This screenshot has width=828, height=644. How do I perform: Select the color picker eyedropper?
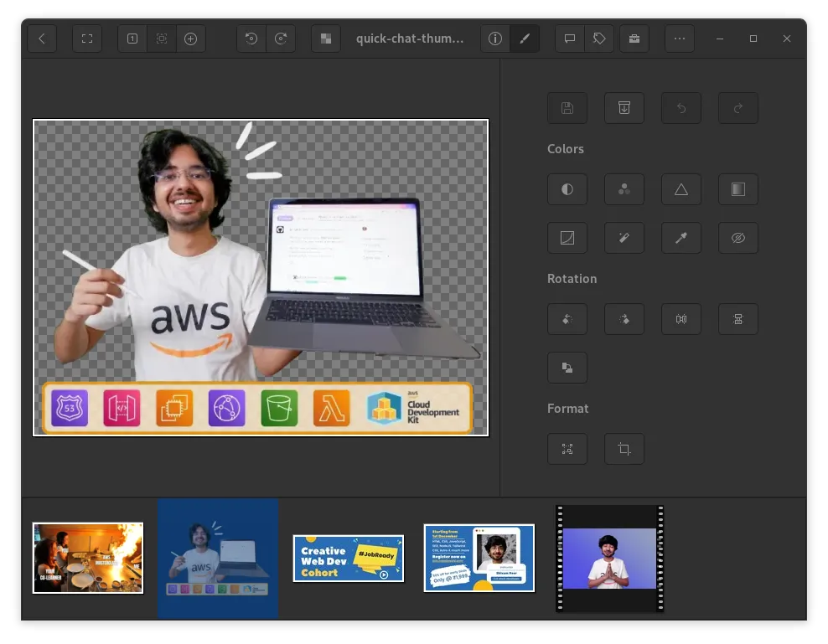[x=681, y=238]
